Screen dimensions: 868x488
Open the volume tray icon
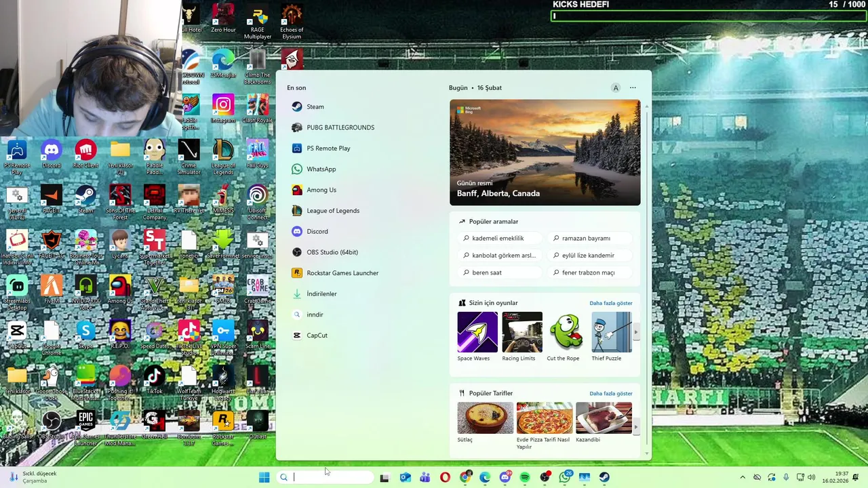(812, 477)
